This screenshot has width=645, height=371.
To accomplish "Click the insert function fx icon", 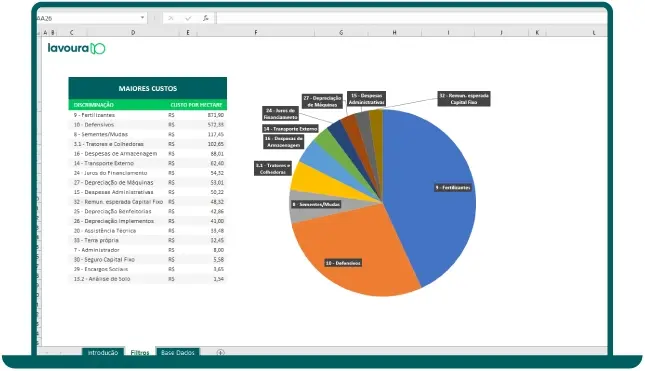I will click(206, 18).
